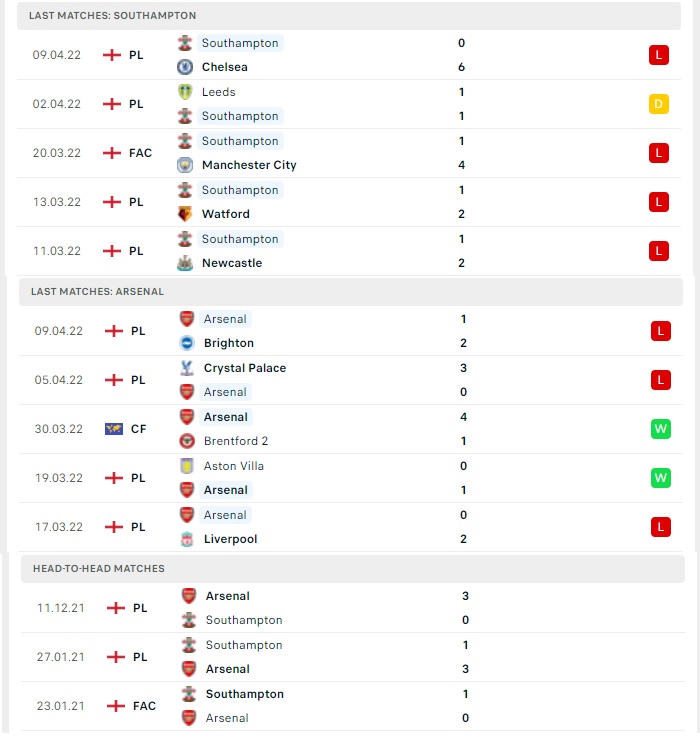The image size is (700, 738).
Task: Click the Crystal Palace crest icon
Action: [187, 368]
